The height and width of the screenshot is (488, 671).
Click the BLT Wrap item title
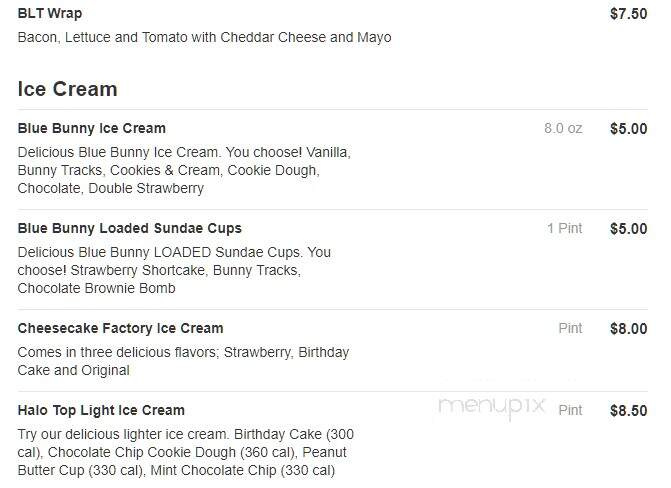pos(50,13)
